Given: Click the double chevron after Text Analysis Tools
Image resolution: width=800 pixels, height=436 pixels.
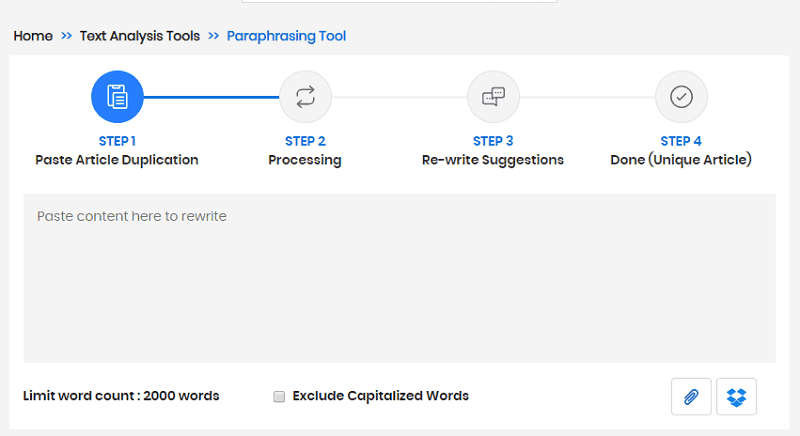Looking at the screenshot, I should 213,36.
